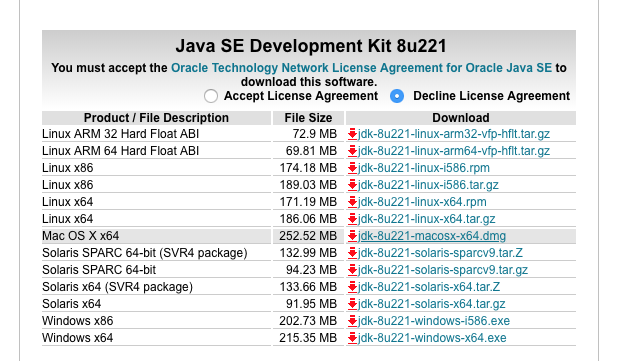Select Accept License Agreement radio button
Image resolution: width=641 pixels, height=361 pixels.
tap(211, 96)
